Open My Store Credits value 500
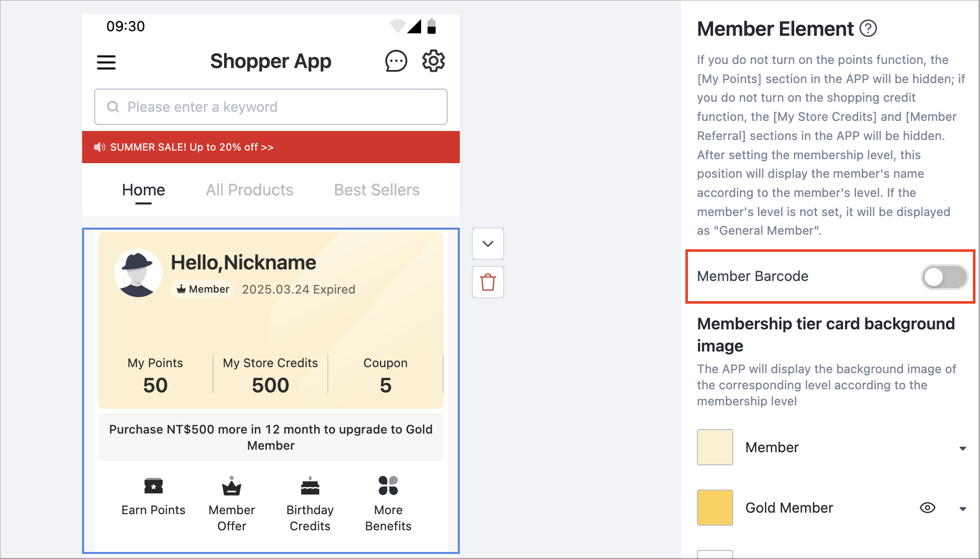Viewport: 980px width, 559px height. point(270,385)
